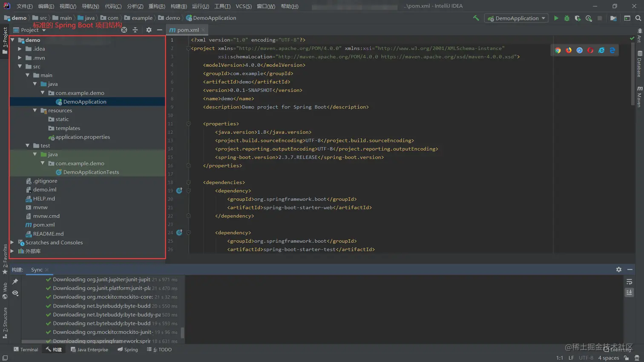Image resolution: width=644 pixels, height=362 pixels.
Task: Open the VCS(S) menu
Action: 244,6
